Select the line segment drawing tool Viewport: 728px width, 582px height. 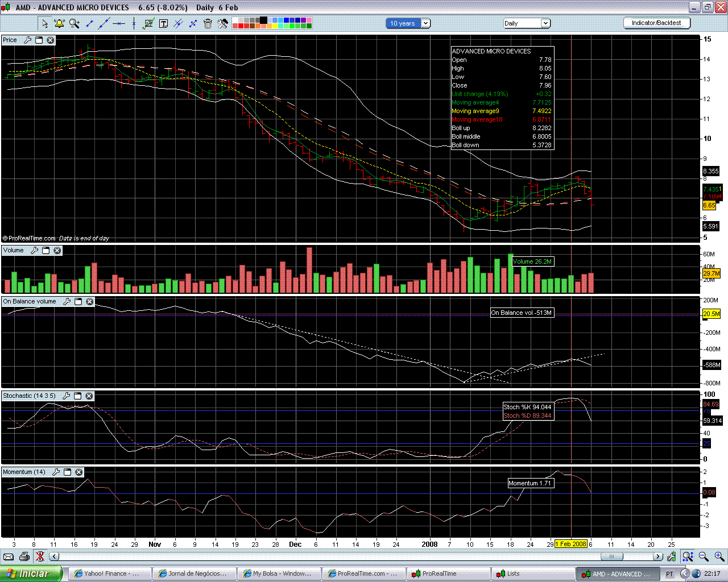89,23
